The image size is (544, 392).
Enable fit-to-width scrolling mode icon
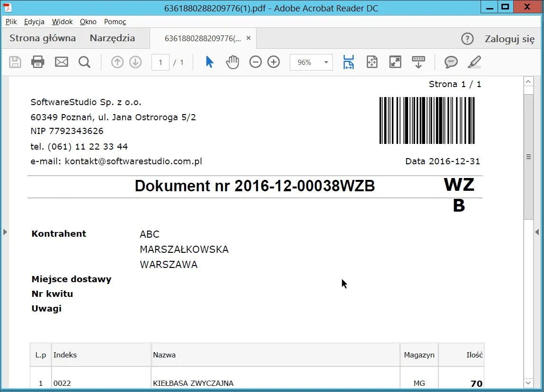coord(348,62)
